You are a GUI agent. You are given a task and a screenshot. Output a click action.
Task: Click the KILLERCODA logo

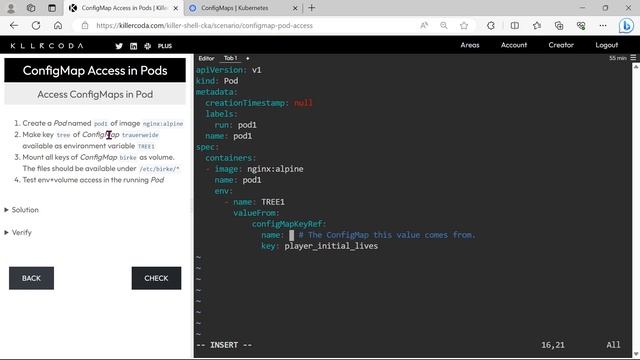click(47, 46)
